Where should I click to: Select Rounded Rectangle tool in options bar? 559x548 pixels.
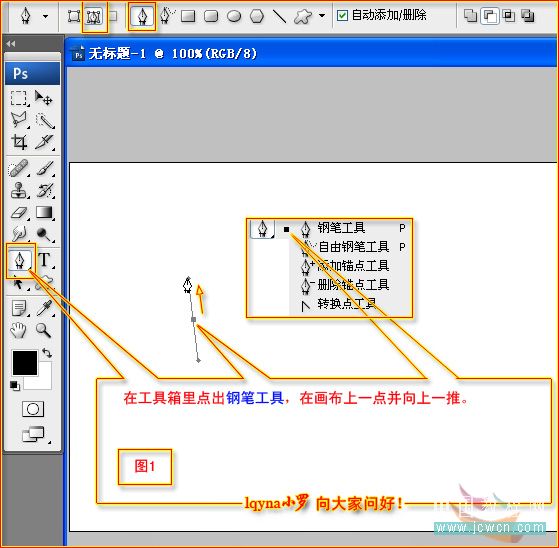tap(211, 16)
